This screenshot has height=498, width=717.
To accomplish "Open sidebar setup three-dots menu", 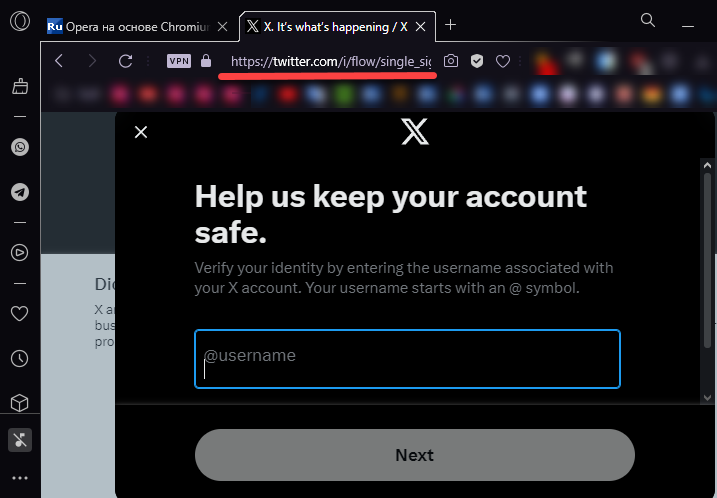I will coord(20,478).
